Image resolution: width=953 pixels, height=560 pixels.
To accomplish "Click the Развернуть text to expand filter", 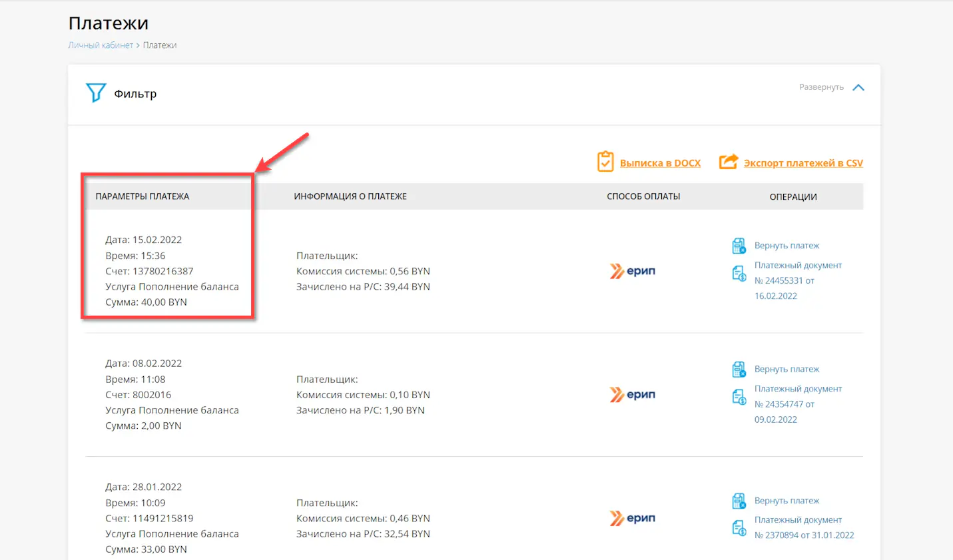I will tap(820, 87).
